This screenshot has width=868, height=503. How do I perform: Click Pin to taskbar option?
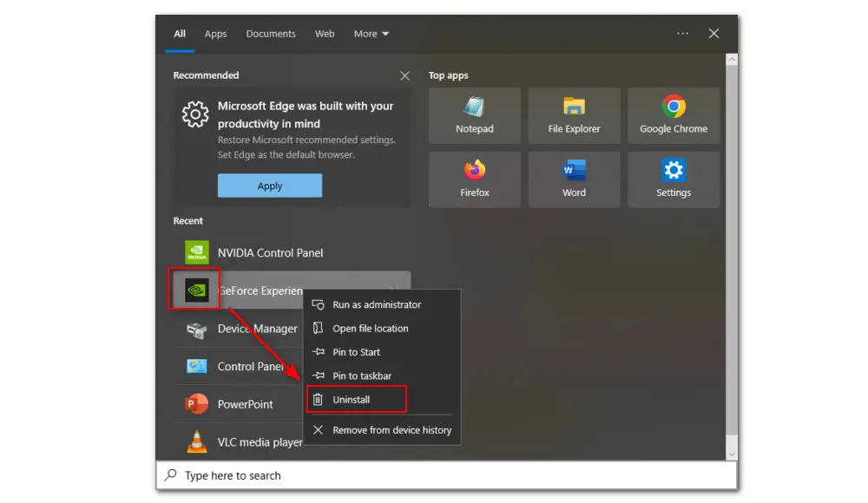point(362,376)
